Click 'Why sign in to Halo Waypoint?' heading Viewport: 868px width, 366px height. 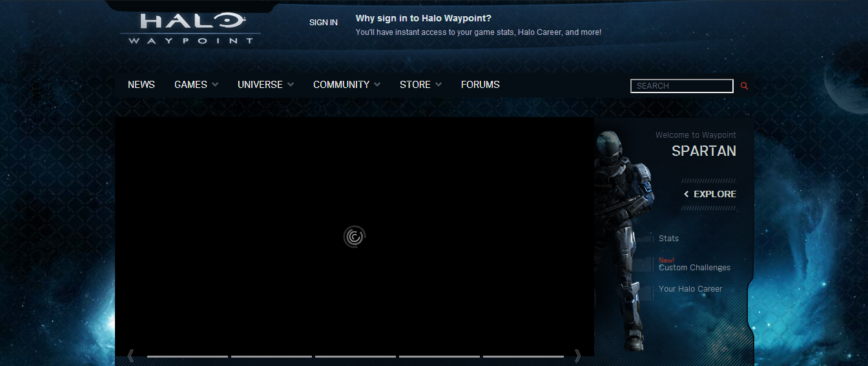pos(424,18)
